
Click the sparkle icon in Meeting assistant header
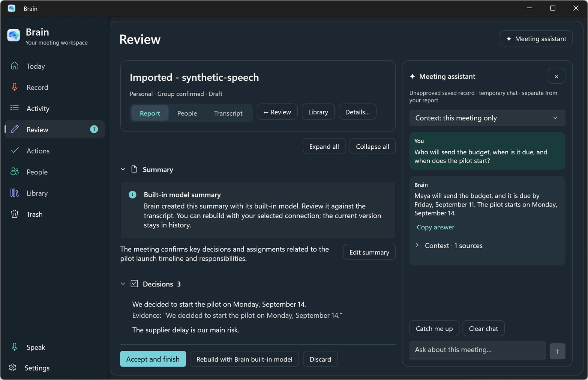pos(412,76)
